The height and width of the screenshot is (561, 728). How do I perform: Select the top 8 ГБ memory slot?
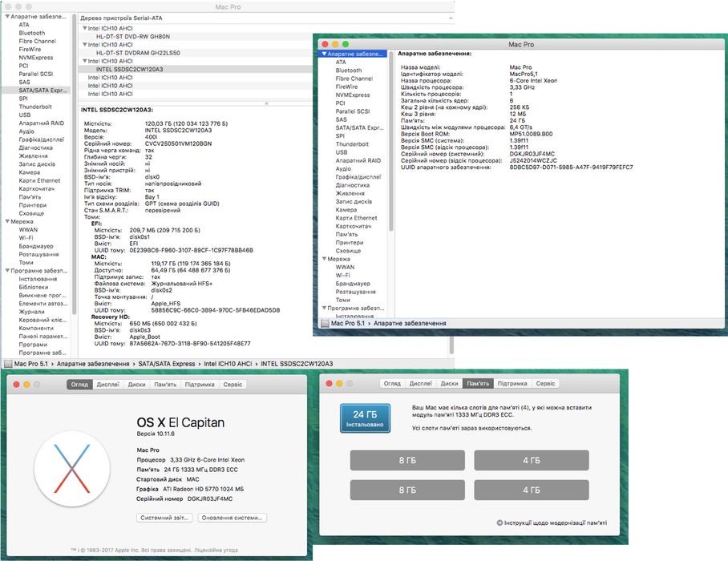click(407, 460)
